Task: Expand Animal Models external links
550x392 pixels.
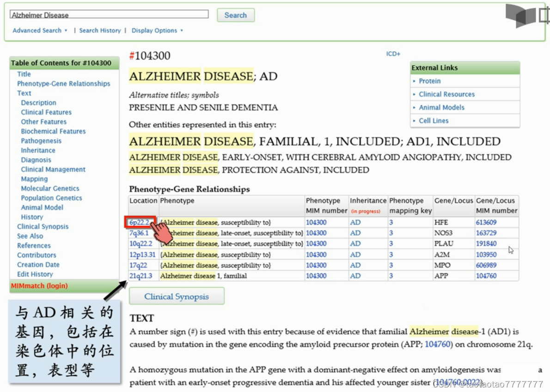Action: coord(441,108)
